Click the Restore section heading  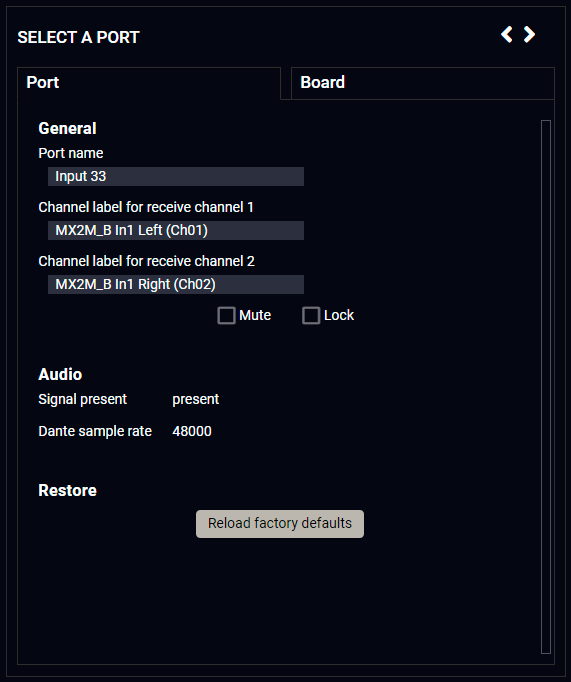click(x=67, y=491)
